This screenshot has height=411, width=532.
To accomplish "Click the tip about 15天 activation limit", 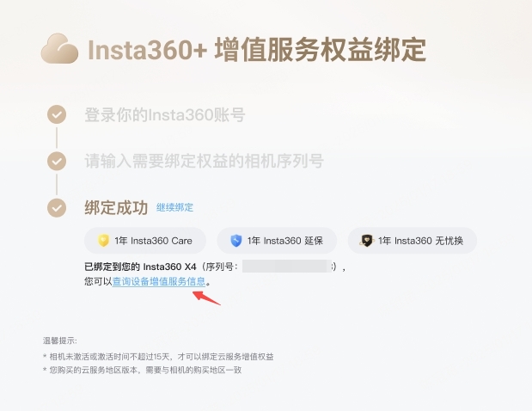I will pyautogui.click(x=158, y=356).
